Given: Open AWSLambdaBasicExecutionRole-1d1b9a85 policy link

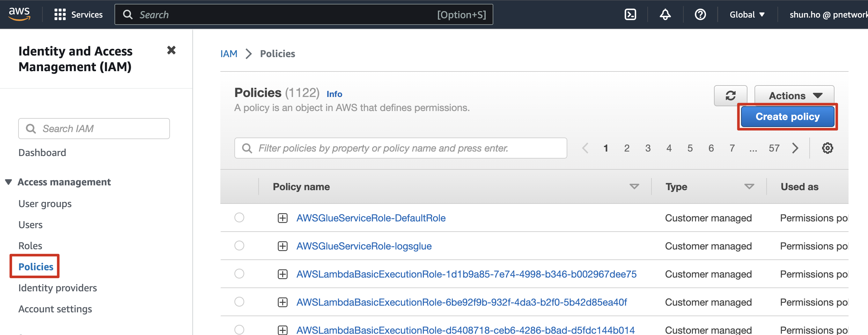Looking at the screenshot, I should point(466,274).
